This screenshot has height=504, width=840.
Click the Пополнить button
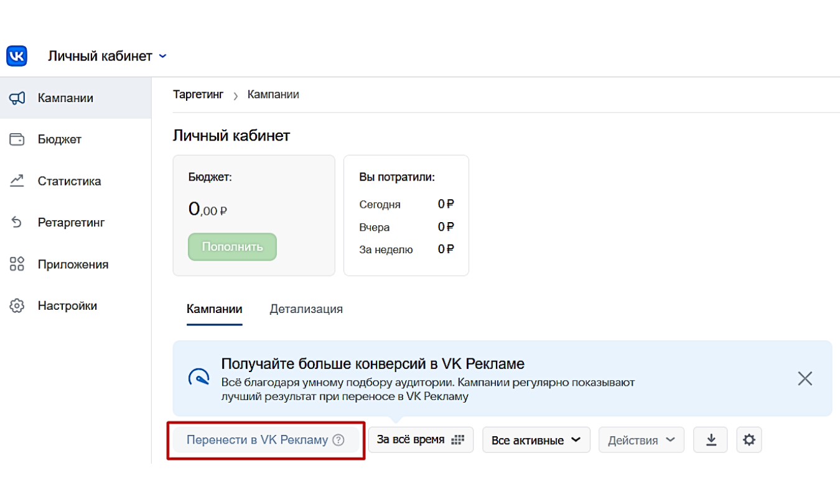coord(232,246)
